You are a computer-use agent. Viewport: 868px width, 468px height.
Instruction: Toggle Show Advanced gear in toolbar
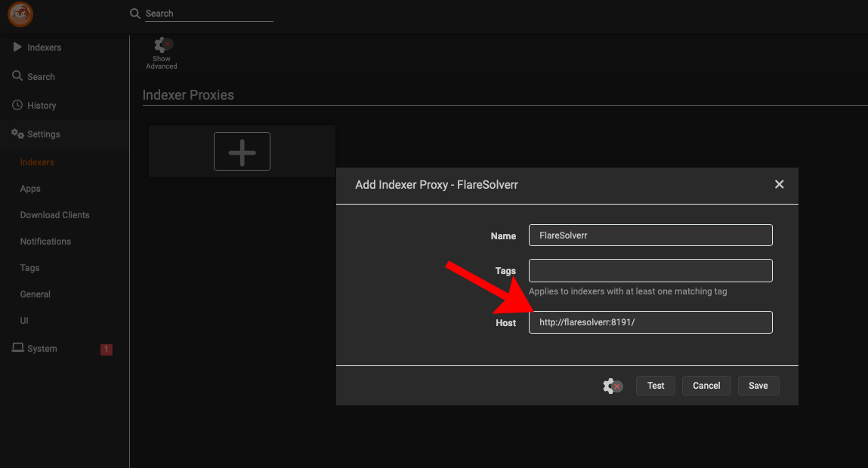point(162,53)
